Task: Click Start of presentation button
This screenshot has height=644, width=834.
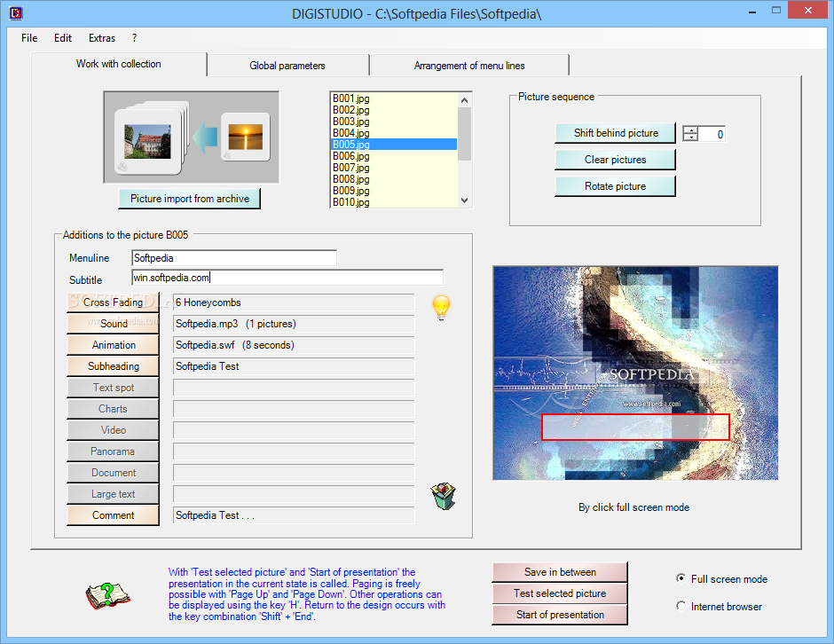Action: (560, 615)
